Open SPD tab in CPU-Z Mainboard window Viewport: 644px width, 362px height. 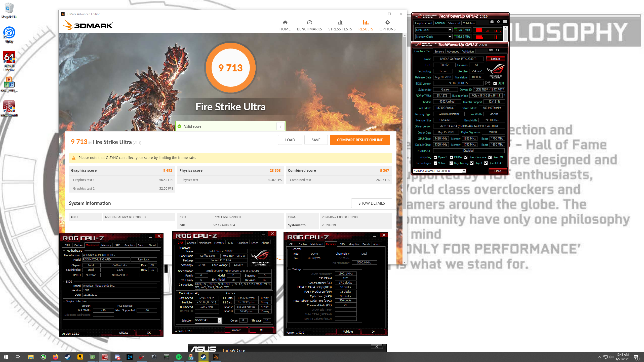(x=117, y=245)
